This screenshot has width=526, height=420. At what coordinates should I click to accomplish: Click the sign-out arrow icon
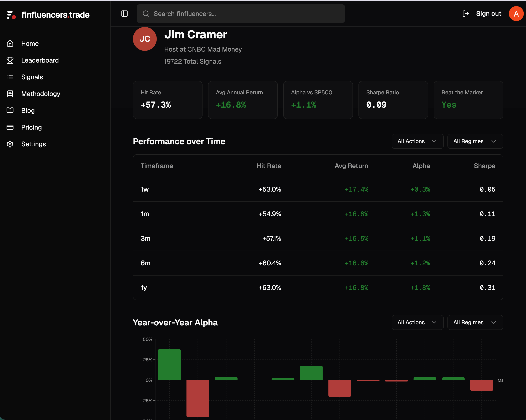click(x=466, y=14)
